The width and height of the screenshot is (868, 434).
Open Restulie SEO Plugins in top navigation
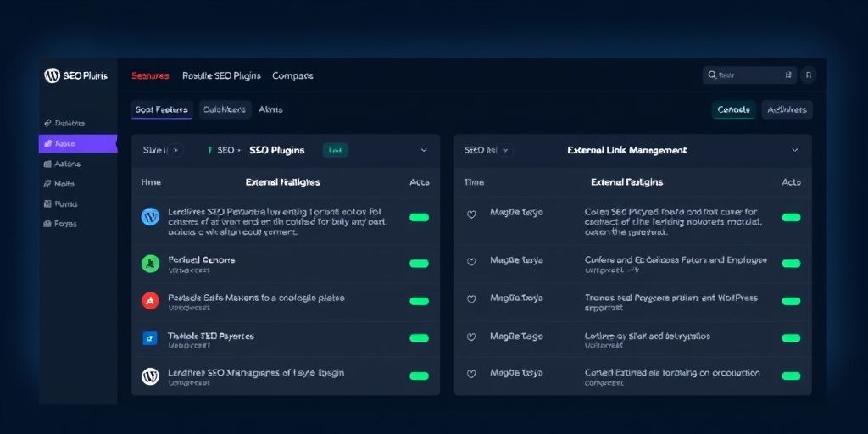coord(221,75)
